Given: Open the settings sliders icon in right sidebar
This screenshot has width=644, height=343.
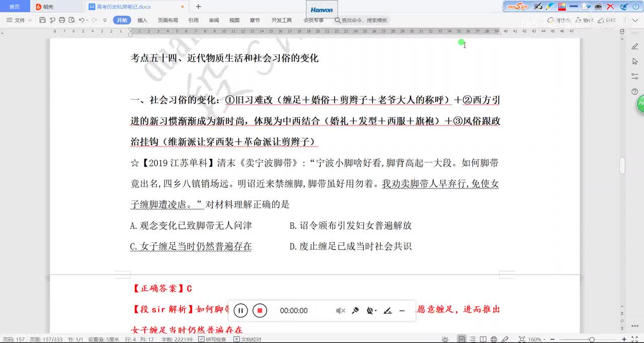Looking at the screenshot, I should tap(635, 76).
